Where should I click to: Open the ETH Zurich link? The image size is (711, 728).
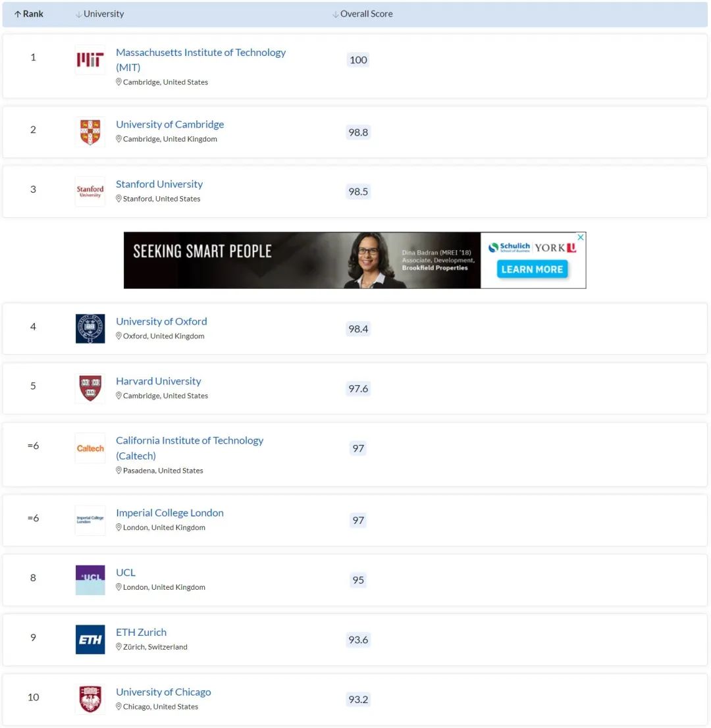pyautogui.click(x=141, y=633)
